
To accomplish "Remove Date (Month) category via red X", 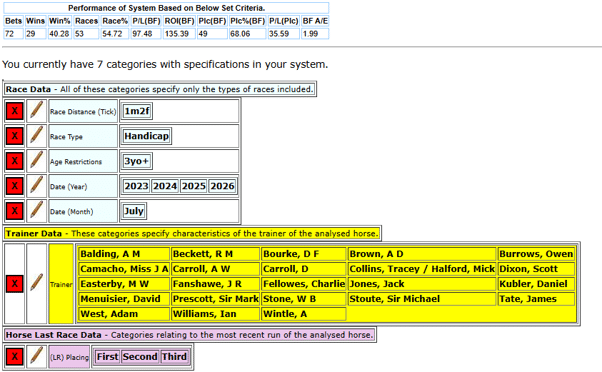I will [x=15, y=211].
